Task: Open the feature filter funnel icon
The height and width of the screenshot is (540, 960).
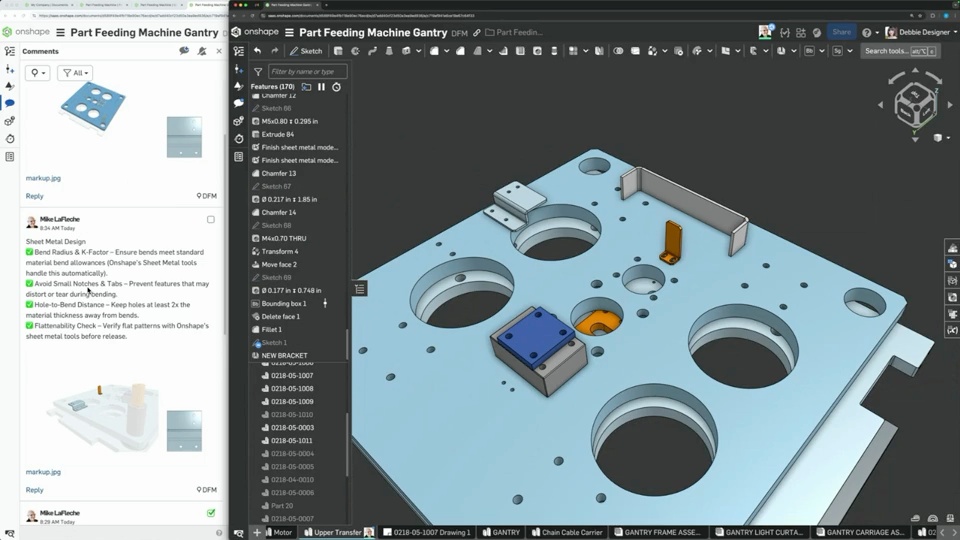Action: point(258,72)
